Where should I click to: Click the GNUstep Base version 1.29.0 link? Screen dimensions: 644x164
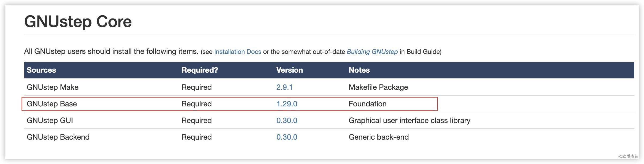coord(287,104)
